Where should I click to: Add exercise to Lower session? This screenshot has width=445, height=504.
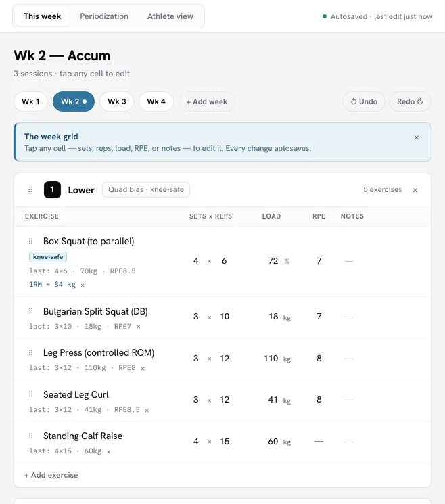tap(51, 475)
